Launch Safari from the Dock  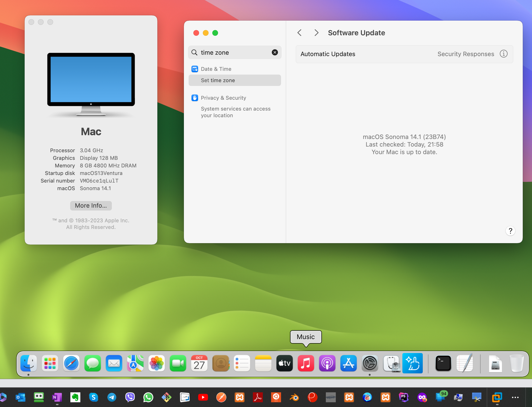(x=71, y=363)
